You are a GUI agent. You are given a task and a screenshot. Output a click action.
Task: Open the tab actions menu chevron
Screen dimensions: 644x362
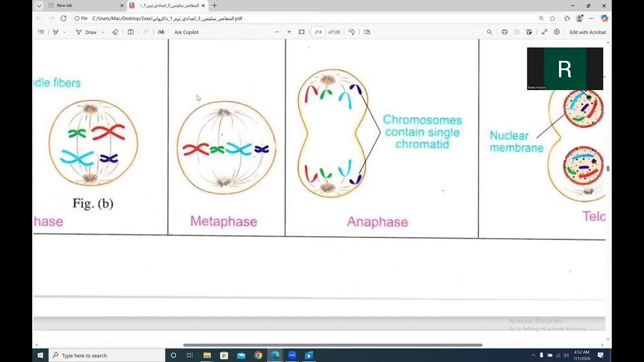(x=39, y=6)
